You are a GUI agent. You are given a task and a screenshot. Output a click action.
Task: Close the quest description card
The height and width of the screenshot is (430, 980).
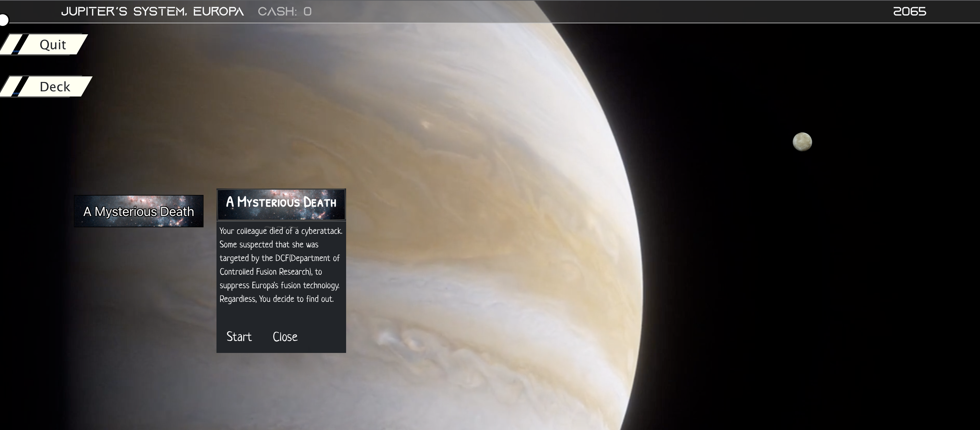point(285,336)
